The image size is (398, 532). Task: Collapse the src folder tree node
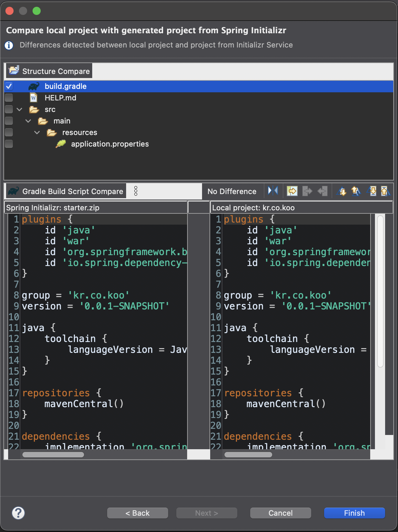19,109
